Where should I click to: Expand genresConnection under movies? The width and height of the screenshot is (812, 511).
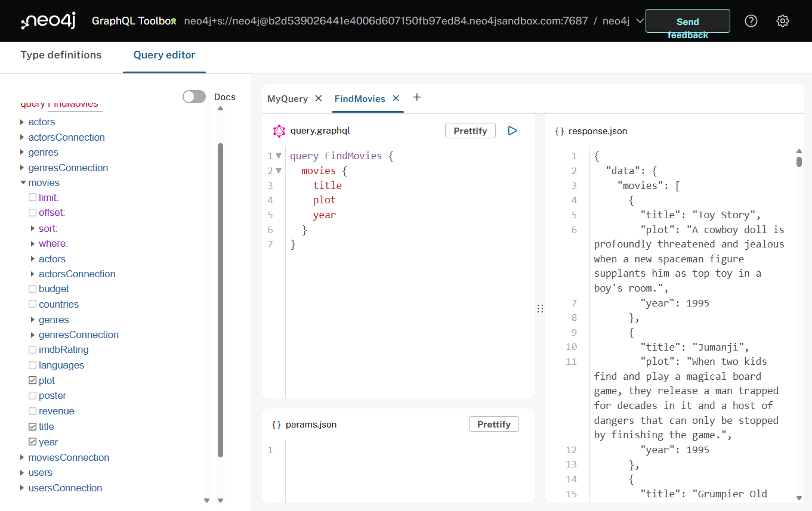(33, 335)
